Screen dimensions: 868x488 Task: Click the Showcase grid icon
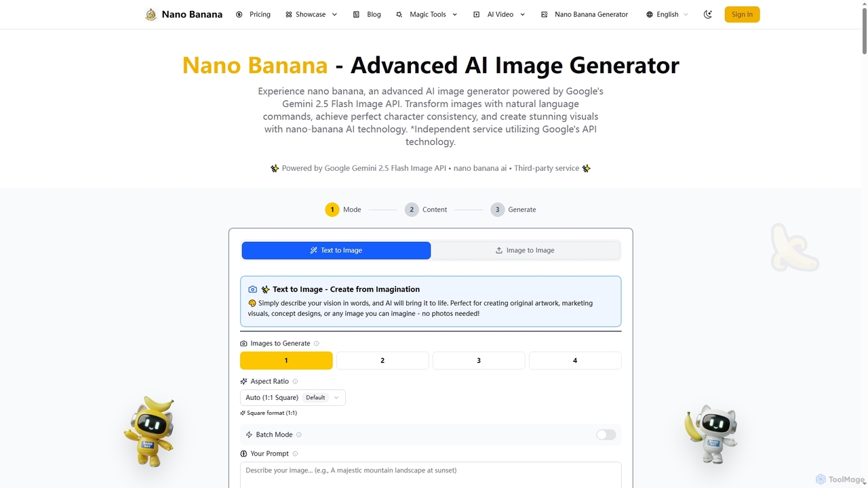click(289, 14)
